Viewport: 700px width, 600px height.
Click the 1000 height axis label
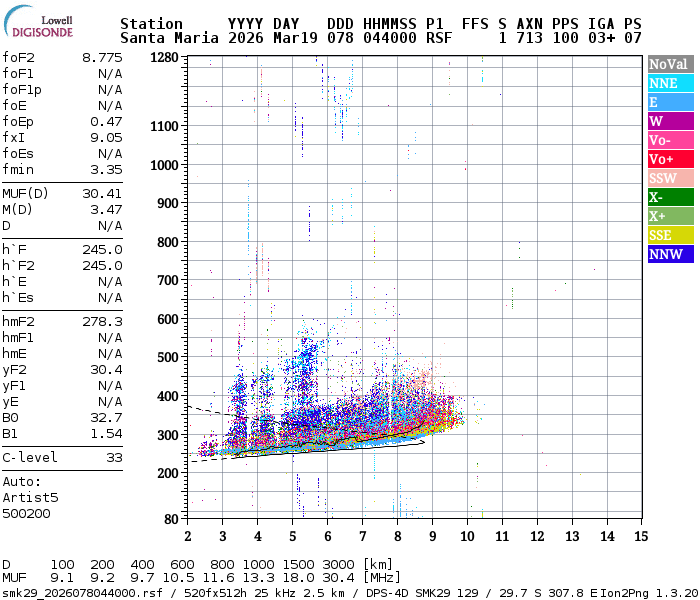coord(164,165)
